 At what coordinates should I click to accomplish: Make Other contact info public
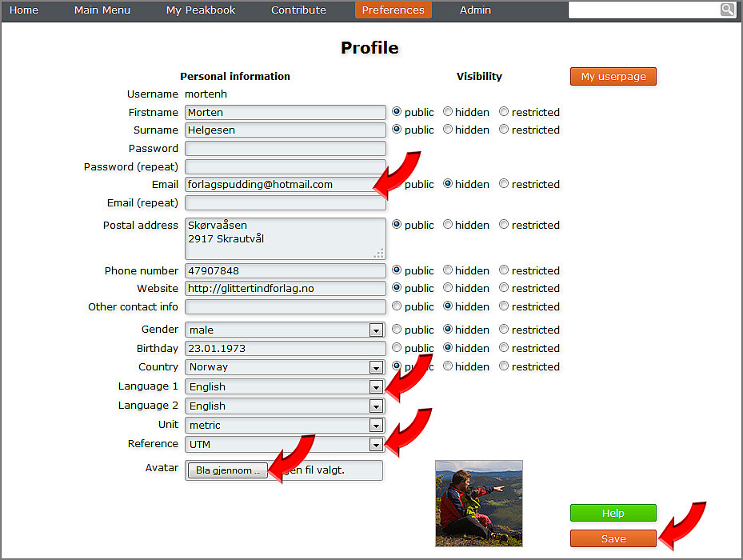[x=397, y=306]
